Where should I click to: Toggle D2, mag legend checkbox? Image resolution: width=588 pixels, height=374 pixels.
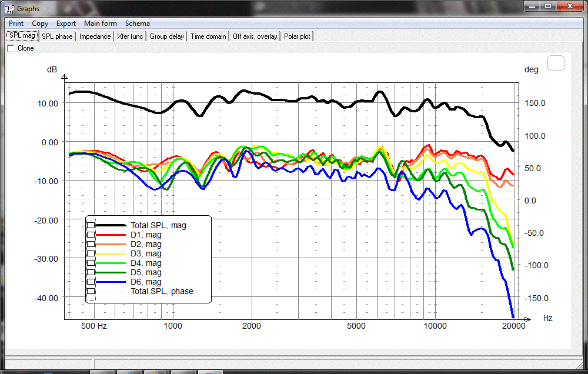(x=91, y=244)
